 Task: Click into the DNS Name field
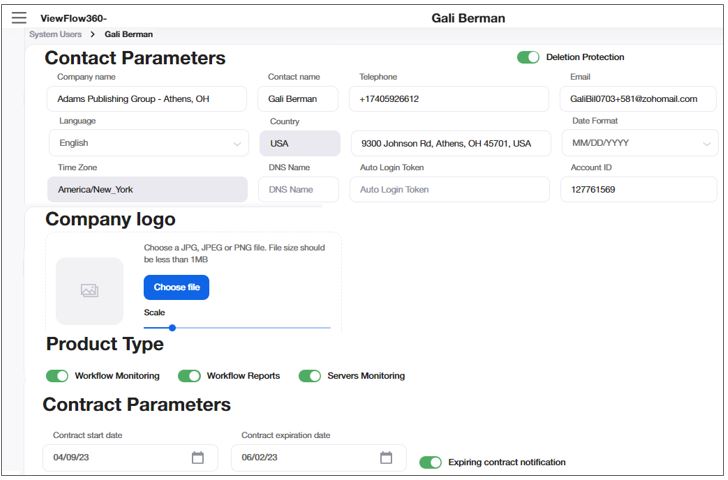[x=299, y=189]
